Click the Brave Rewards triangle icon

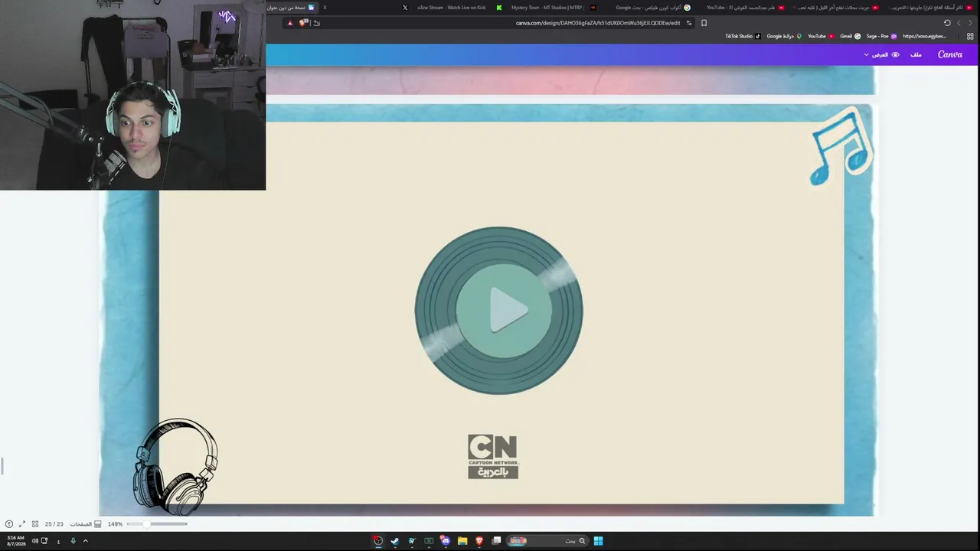290,23
